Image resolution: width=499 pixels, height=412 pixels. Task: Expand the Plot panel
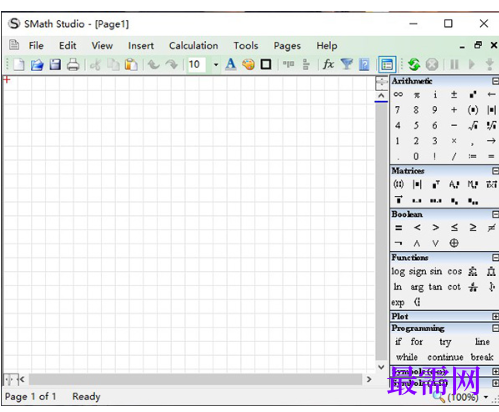point(495,316)
